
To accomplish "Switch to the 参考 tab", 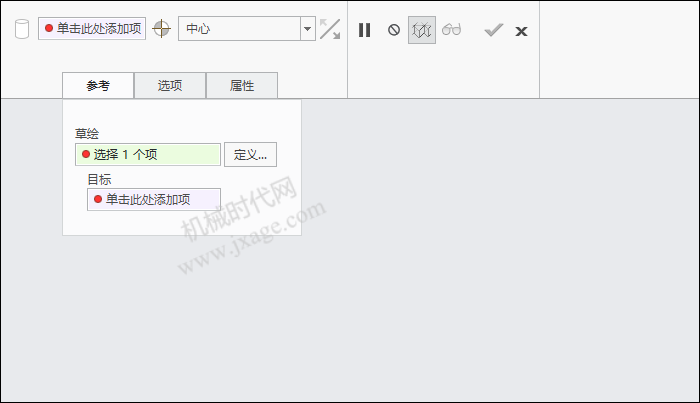I will [x=98, y=85].
